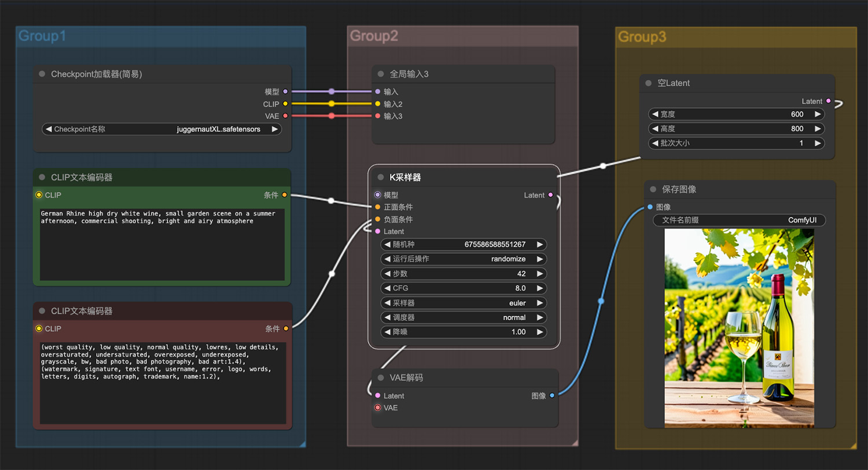The height and width of the screenshot is (470, 868).
Task: Click 条件 output port of green text encoder
Action: tap(285, 195)
